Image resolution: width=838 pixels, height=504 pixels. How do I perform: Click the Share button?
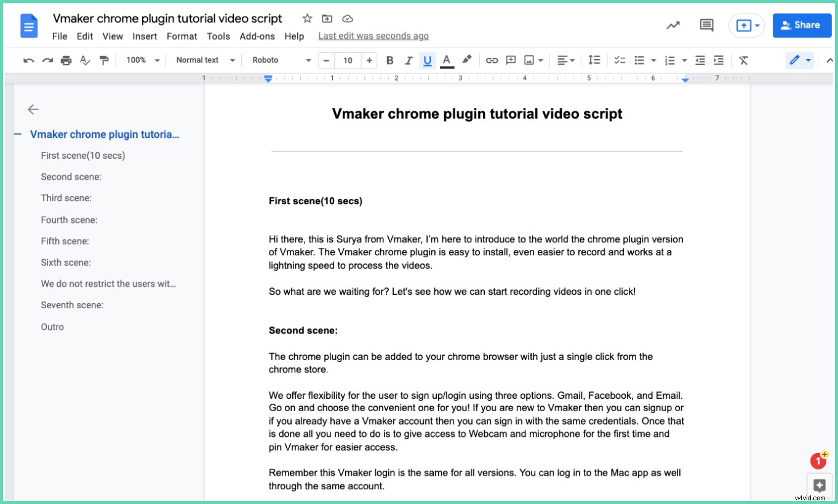(x=802, y=25)
